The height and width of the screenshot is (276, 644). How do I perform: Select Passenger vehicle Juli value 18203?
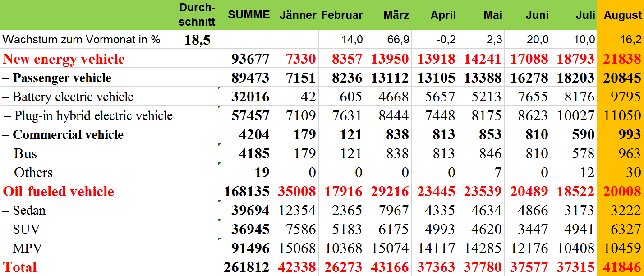pyautogui.click(x=575, y=78)
